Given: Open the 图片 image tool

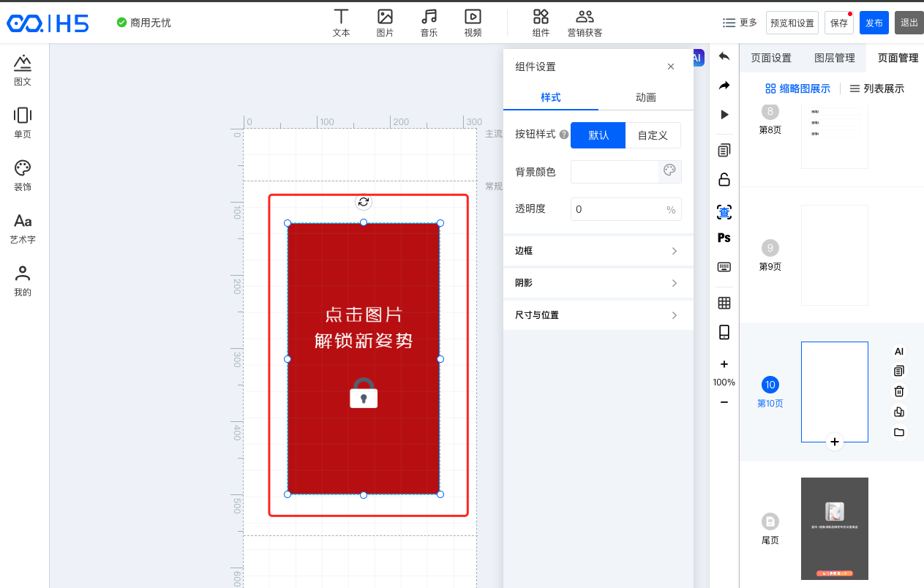Looking at the screenshot, I should click(385, 23).
